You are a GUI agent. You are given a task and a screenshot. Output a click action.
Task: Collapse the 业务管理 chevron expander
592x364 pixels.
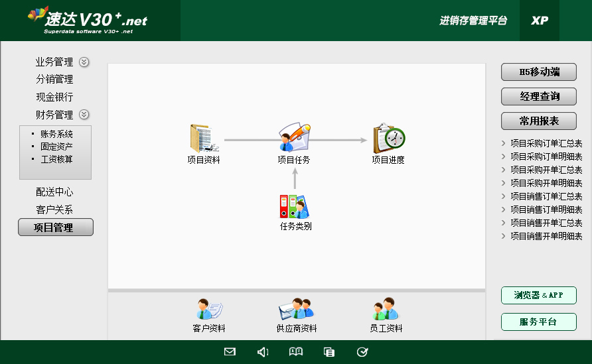coord(84,62)
